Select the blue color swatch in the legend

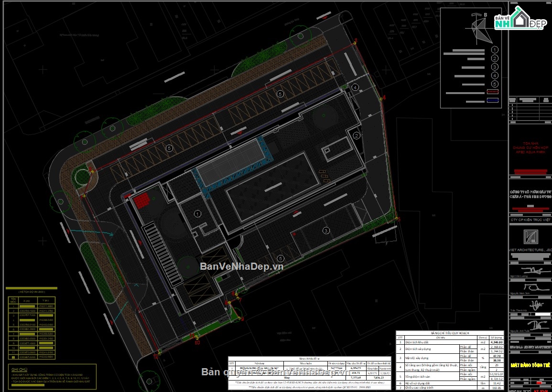493,100
